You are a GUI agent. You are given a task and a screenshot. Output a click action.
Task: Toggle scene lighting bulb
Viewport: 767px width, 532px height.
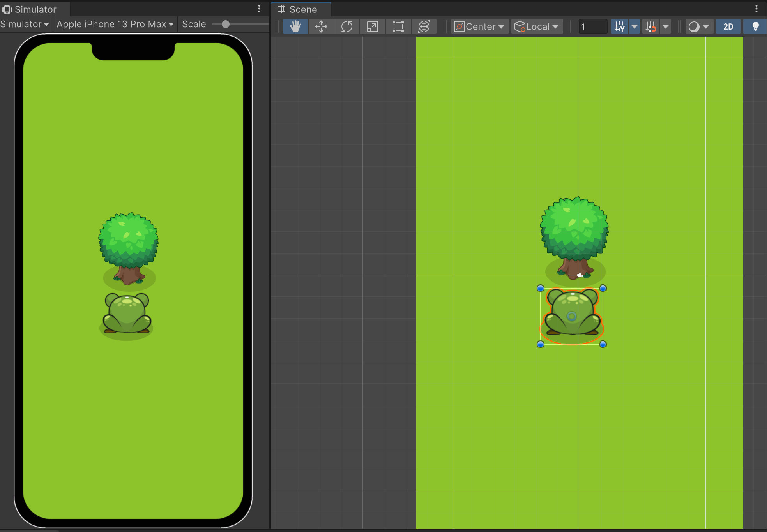pos(755,26)
